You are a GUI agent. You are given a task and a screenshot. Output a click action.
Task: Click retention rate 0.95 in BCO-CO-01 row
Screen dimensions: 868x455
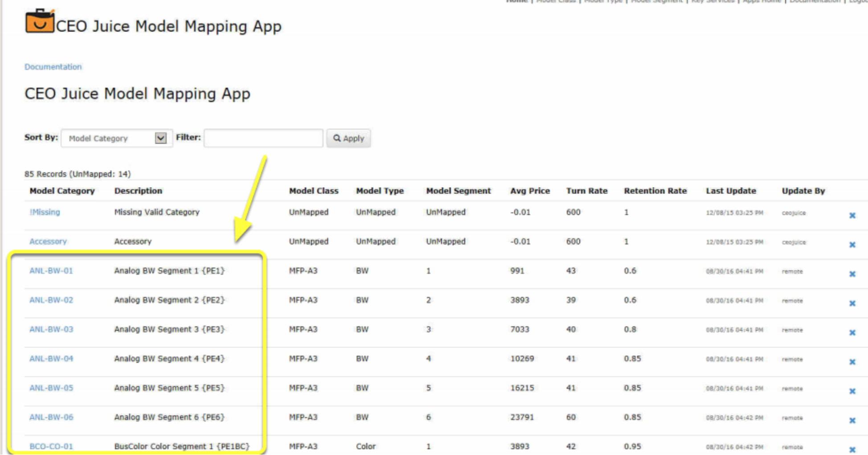(632, 447)
